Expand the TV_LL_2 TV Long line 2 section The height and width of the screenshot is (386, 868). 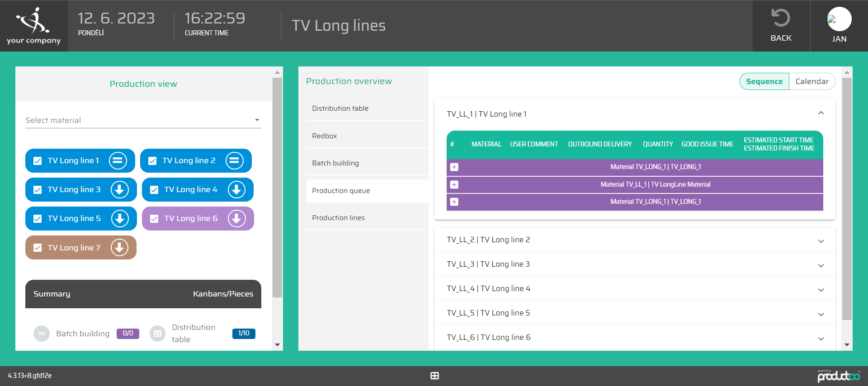click(821, 241)
